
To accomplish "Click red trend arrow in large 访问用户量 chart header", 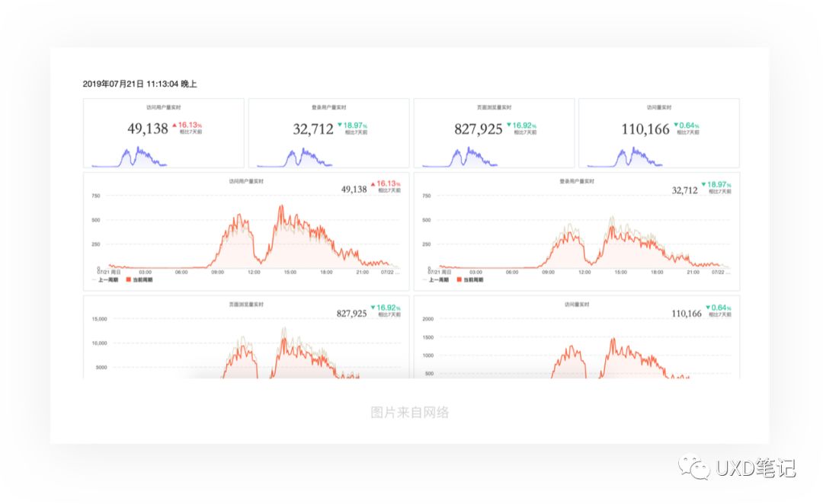I will click(x=373, y=183).
